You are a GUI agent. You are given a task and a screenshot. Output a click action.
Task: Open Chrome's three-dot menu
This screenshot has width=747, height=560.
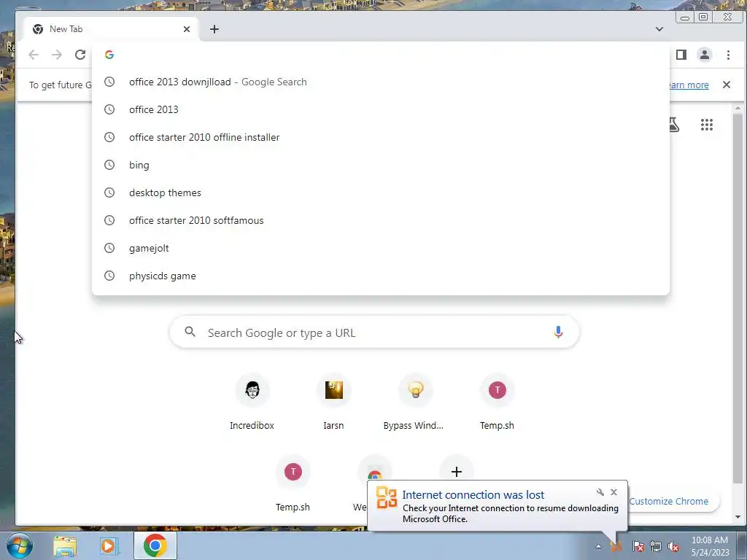728,55
